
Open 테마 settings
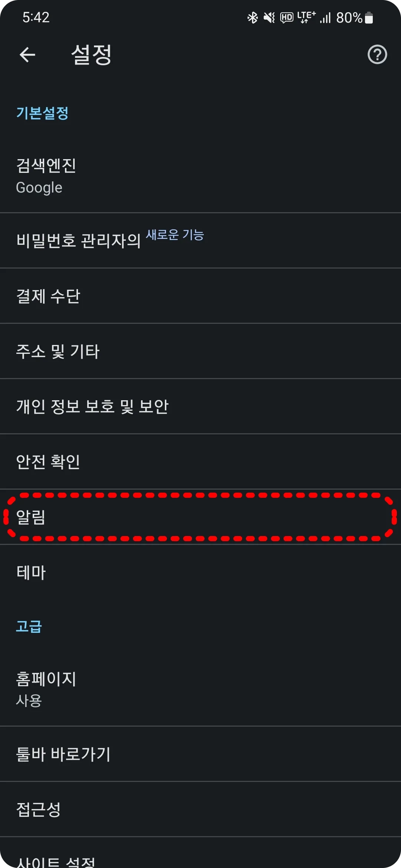[x=200, y=572]
